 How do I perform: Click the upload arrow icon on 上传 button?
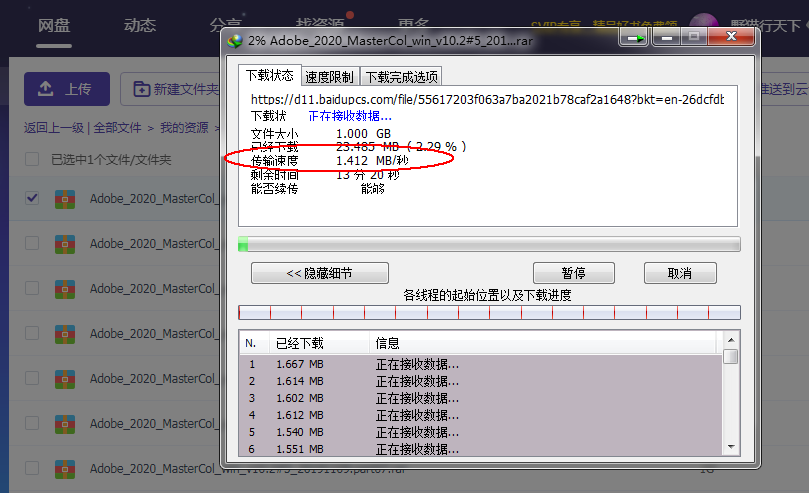[45, 88]
